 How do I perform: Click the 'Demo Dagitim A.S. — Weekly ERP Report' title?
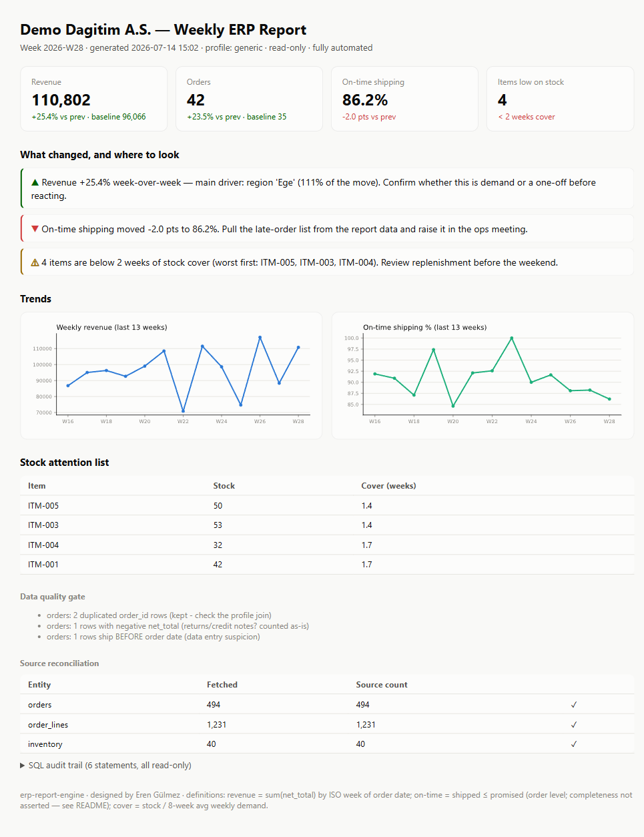163,29
